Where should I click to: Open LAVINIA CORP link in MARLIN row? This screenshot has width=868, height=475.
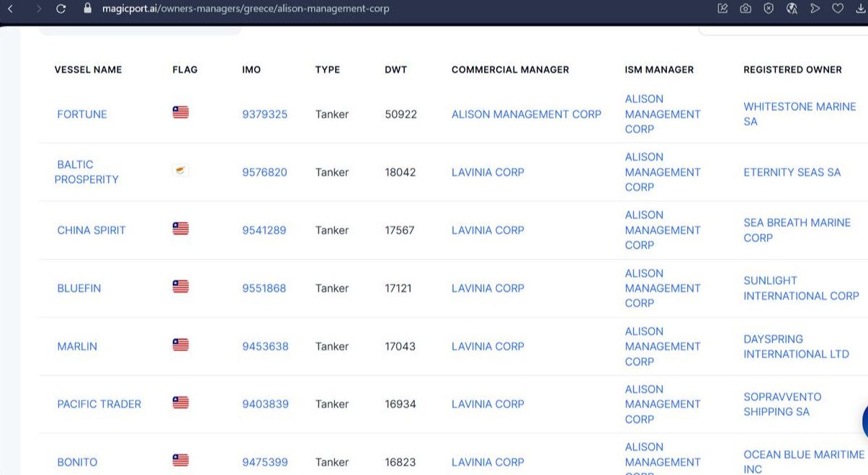tap(488, 347)
